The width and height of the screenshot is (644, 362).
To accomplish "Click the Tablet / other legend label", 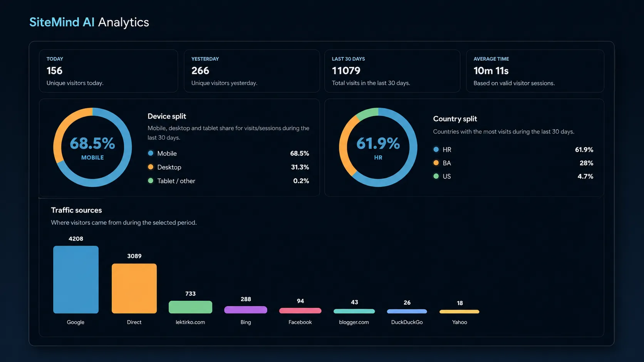I will [x=176, y=181].
